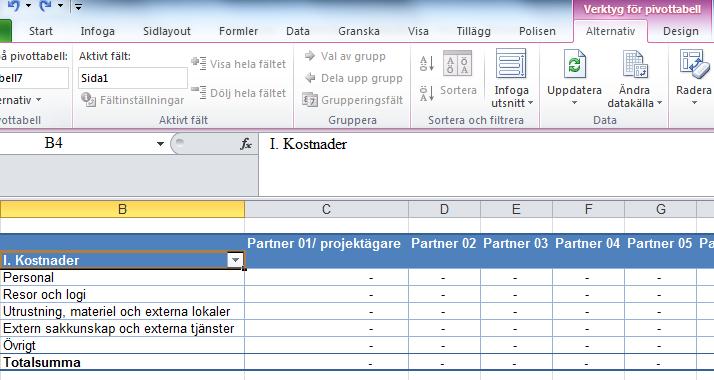
Task: Expand the Infoga utsnitt dropdown arrow
Action: click(x=530, y=103)
